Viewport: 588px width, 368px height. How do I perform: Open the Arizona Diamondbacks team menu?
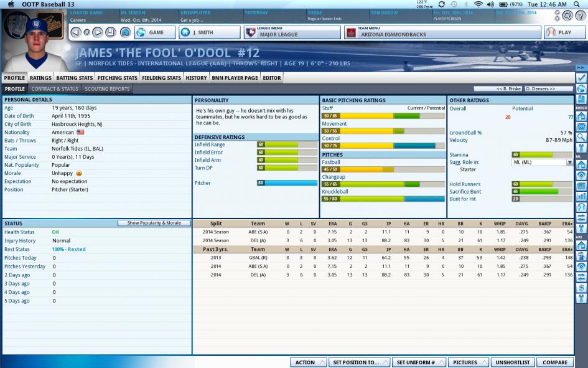click(x=442, y=32)
